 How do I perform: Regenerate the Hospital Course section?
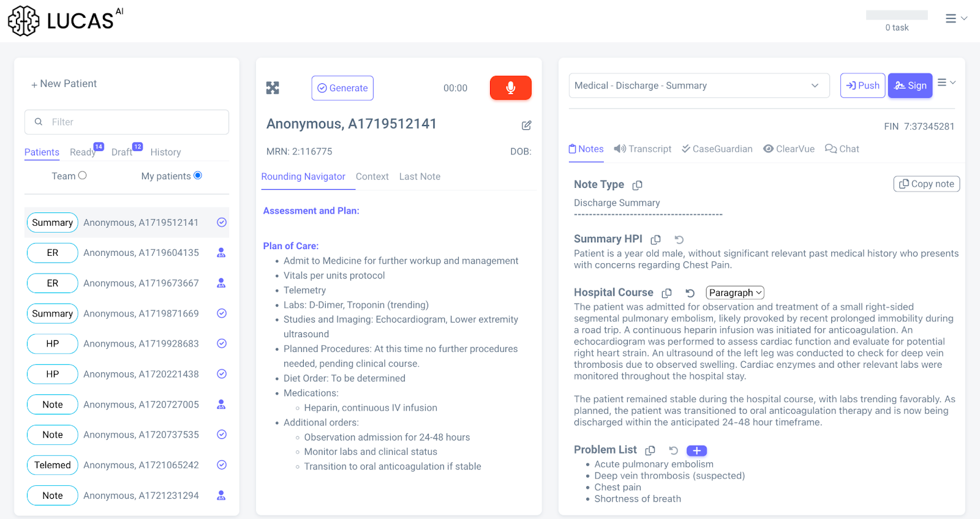(690, 293)
